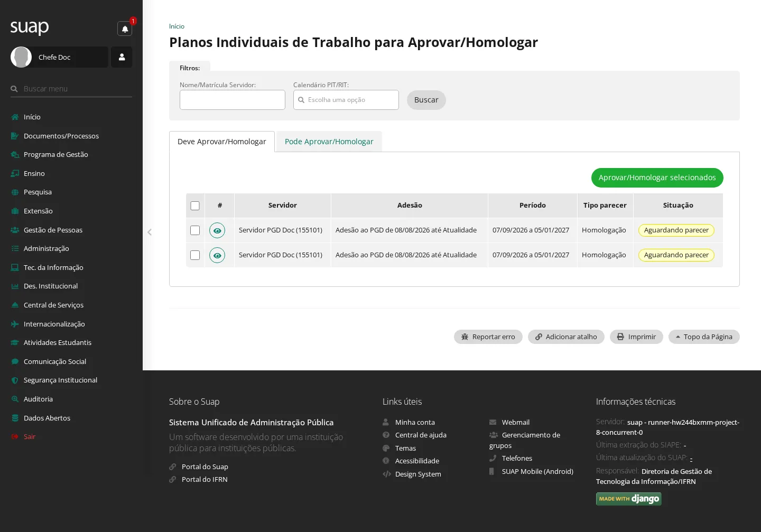Image resolution: width=761 pixels, height=532 pixels.
Task: Click the Imprimir button
Action: 636,337
